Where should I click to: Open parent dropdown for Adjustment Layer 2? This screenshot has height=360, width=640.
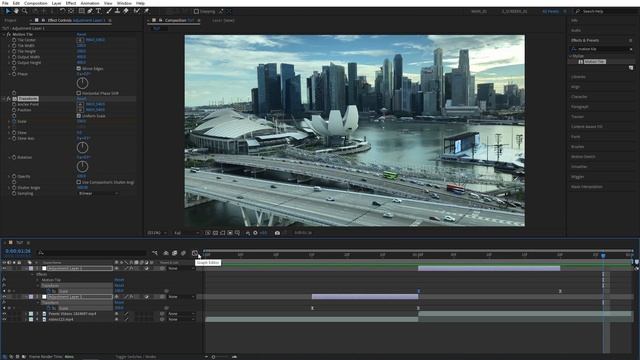pyautogui.click(x=181, y=268)
